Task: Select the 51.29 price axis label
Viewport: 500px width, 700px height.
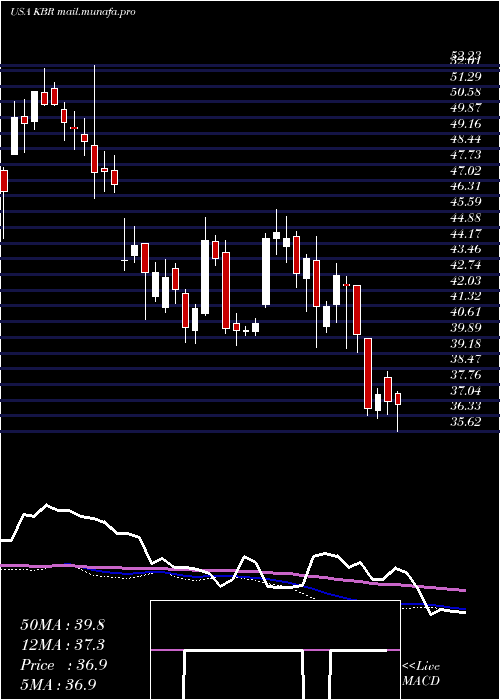Action: point(466,76)
